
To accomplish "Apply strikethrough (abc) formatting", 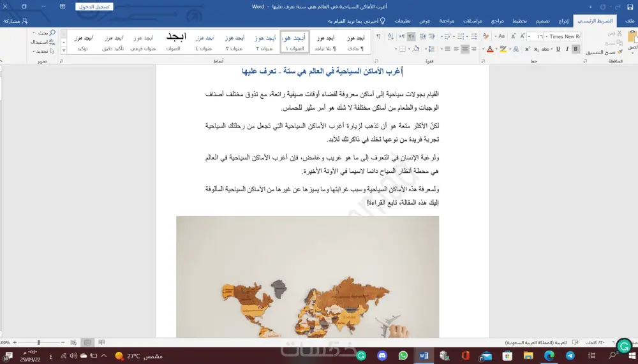I will (x=545, y=49).
